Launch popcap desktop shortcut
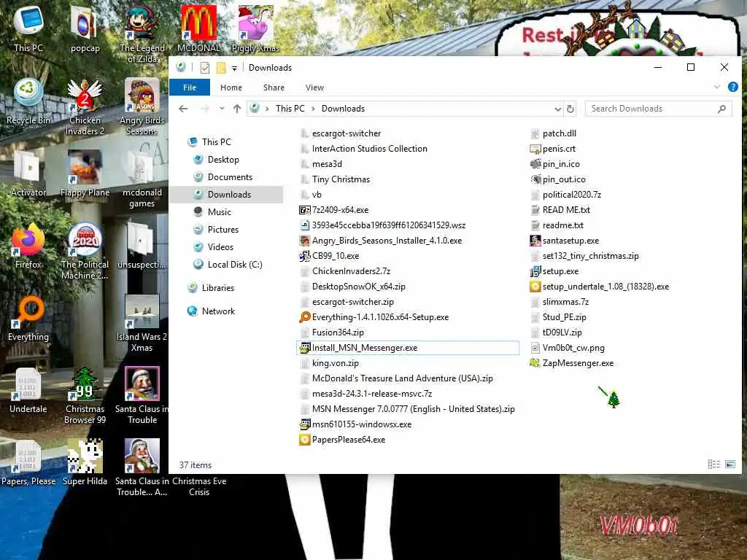 coord(85,28)
